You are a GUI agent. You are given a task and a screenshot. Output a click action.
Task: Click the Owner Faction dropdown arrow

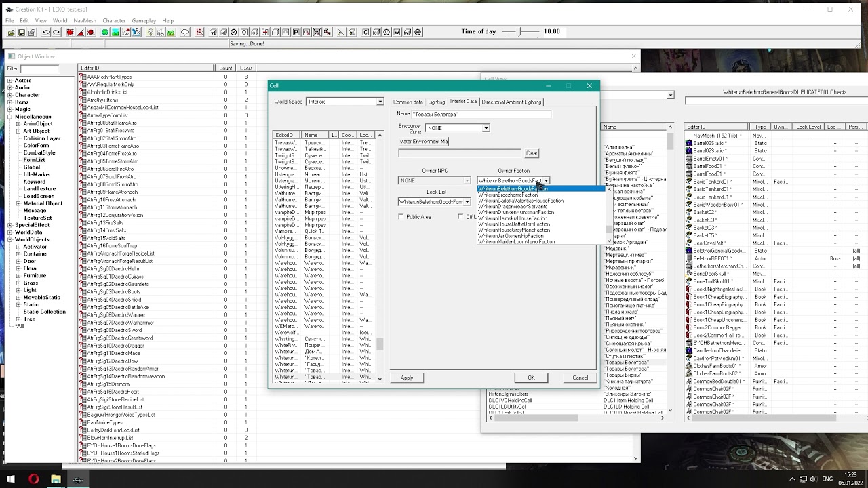point(546,181)
